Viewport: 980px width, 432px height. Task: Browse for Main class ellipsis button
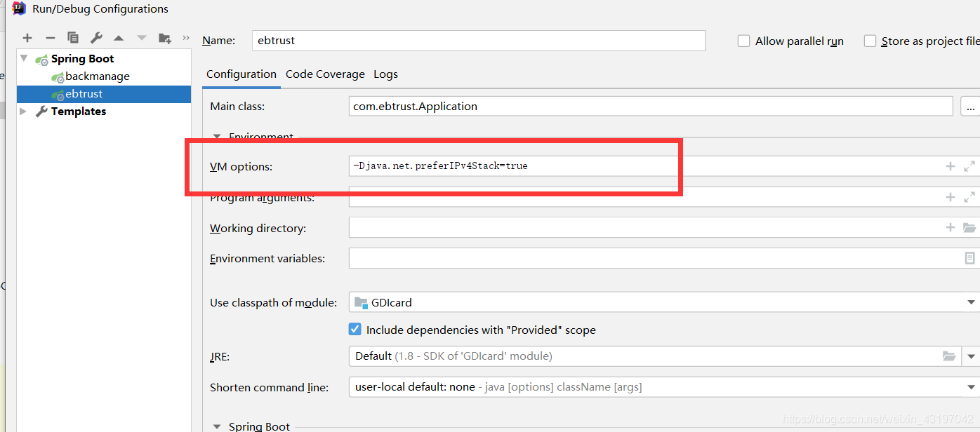click(970, 107)
